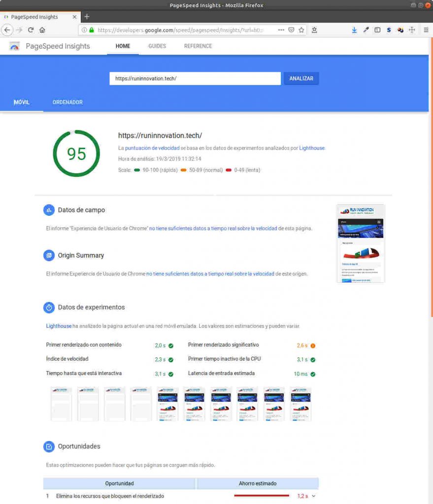Screen dimensions: 433x504
Task: Click the page vertical scrollbar
Action: (x=431, y=177)
